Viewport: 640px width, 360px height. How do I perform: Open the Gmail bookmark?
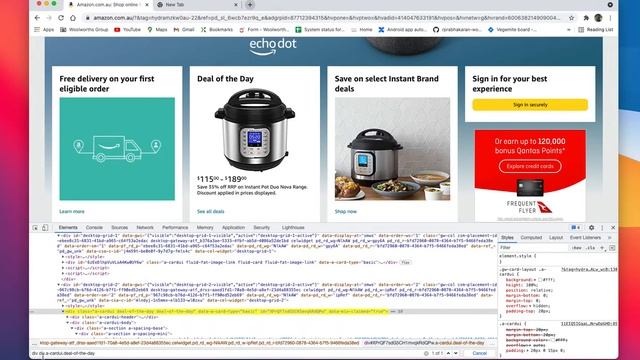click(x=184, y=30)
